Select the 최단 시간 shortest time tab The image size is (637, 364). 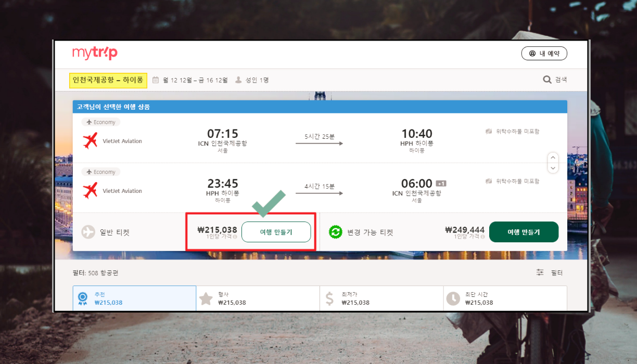tap(505, 298)
